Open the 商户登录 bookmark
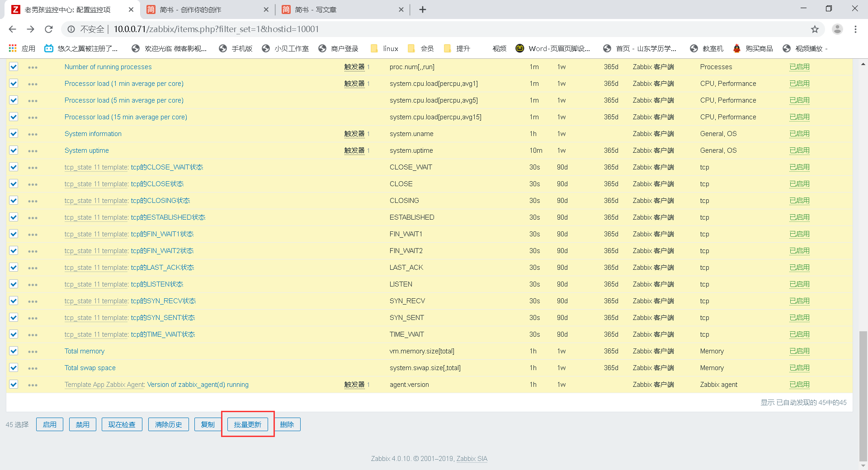Image resolution: width=868 pixels, height=470 pixels. (339, 48)
